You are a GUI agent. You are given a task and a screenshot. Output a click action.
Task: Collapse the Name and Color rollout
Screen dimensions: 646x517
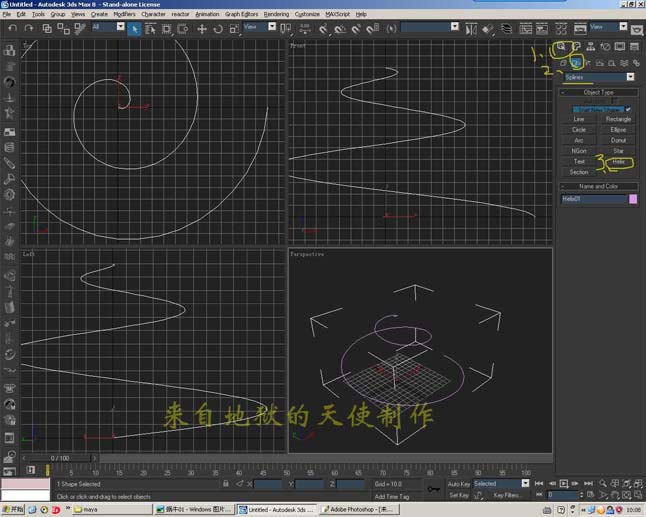(598, 186)
